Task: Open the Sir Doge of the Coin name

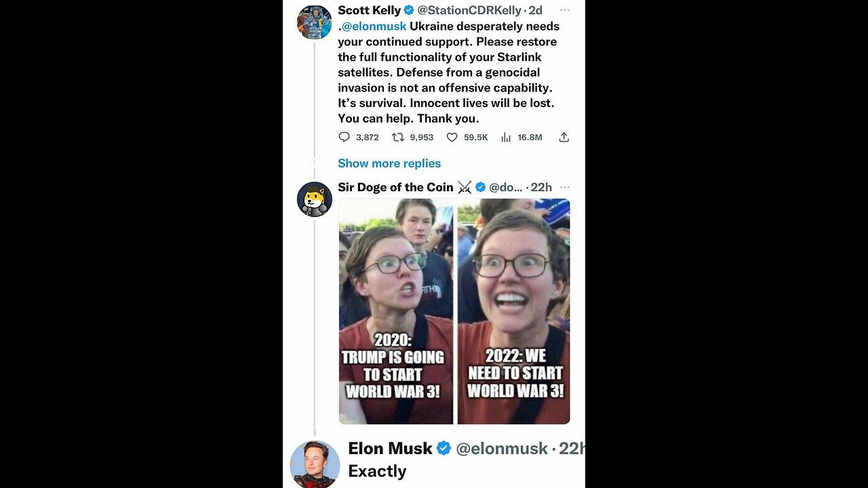Action: click(397, 187)
